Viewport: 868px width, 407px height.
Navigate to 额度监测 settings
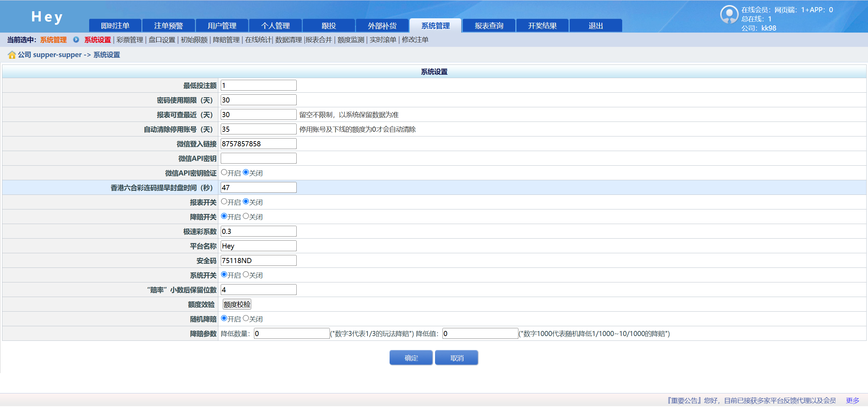(x=351, y=40)
